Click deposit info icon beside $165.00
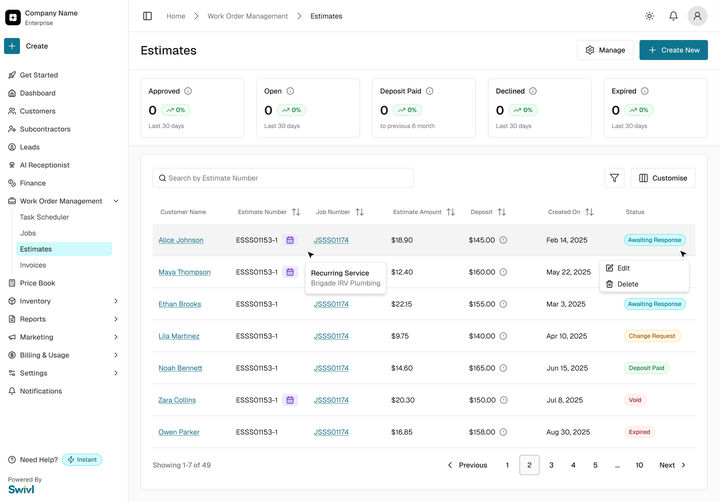720x502 pixels. [503, 368]
